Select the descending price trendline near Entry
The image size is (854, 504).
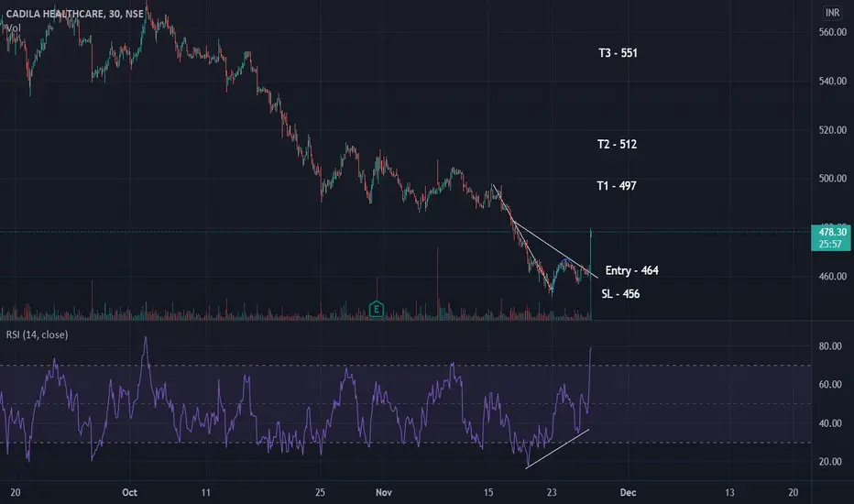[555, 249]
